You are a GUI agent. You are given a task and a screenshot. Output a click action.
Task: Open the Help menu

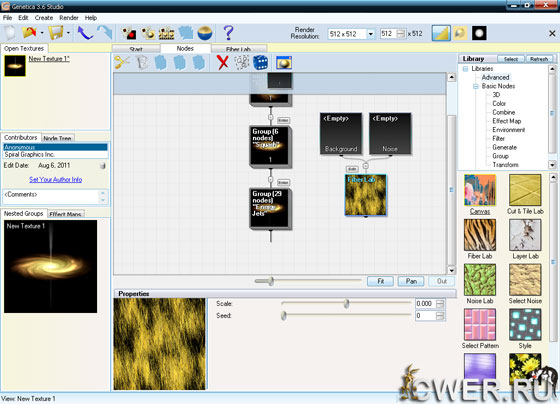point(91,18)
